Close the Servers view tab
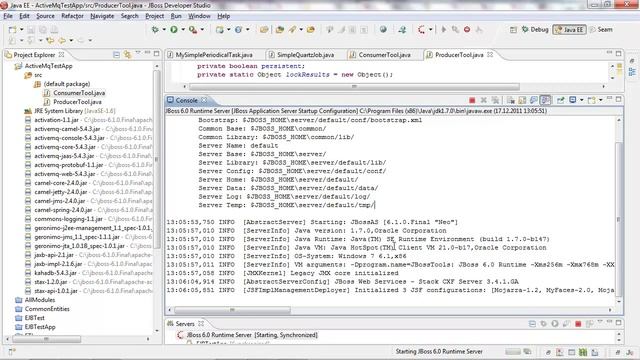640x360 pixels. click(x=201, y=323)
